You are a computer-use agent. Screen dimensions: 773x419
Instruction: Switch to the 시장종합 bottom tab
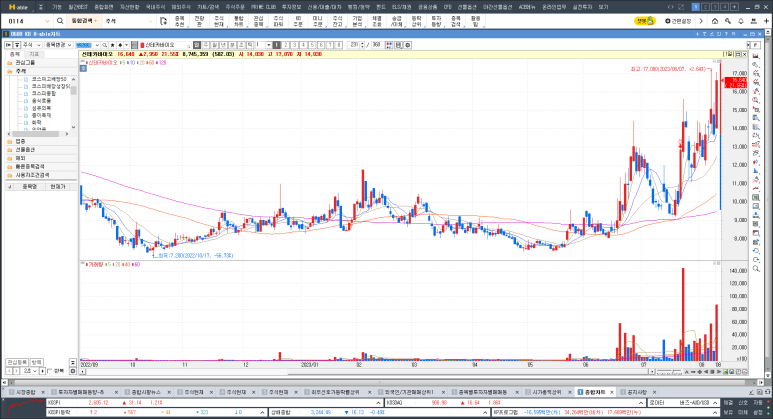pyautogui.click(x=26, y=392)
